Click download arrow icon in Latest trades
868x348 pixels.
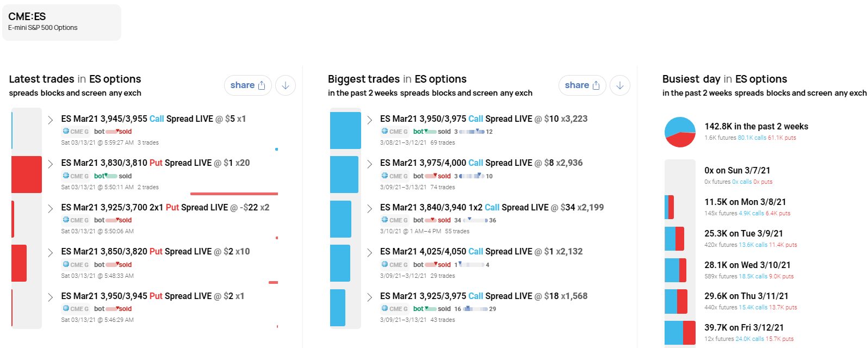(286, 85)
